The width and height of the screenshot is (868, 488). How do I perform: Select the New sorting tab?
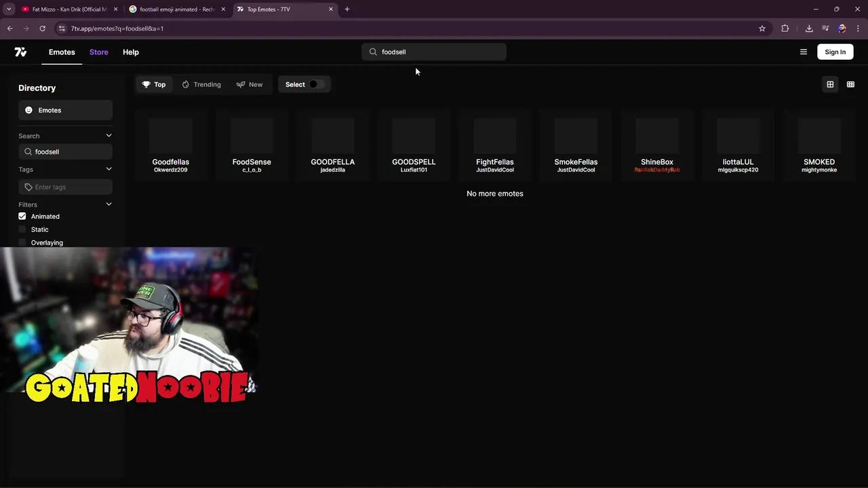[x=250, y=85]
